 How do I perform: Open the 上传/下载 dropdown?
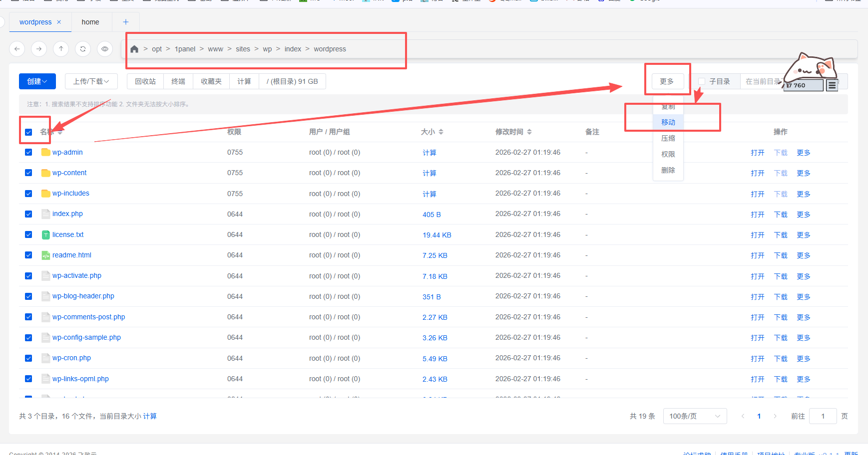(x=91, y=81)
